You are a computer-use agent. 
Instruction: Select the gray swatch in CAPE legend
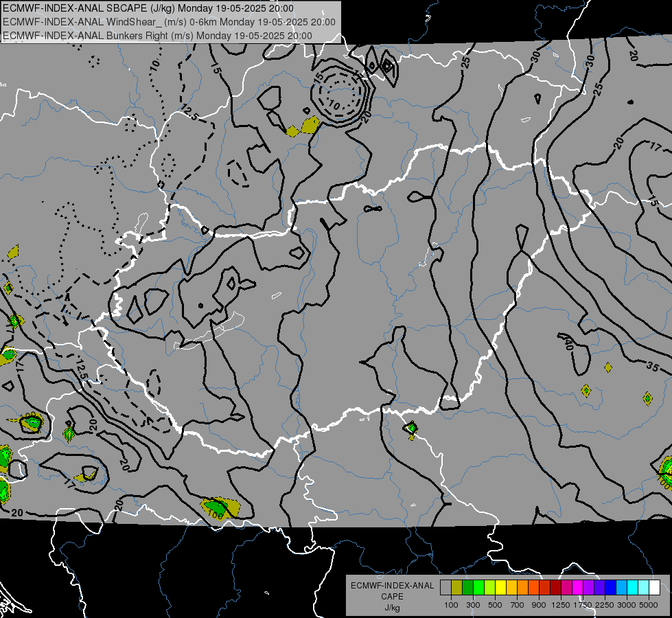445,587
